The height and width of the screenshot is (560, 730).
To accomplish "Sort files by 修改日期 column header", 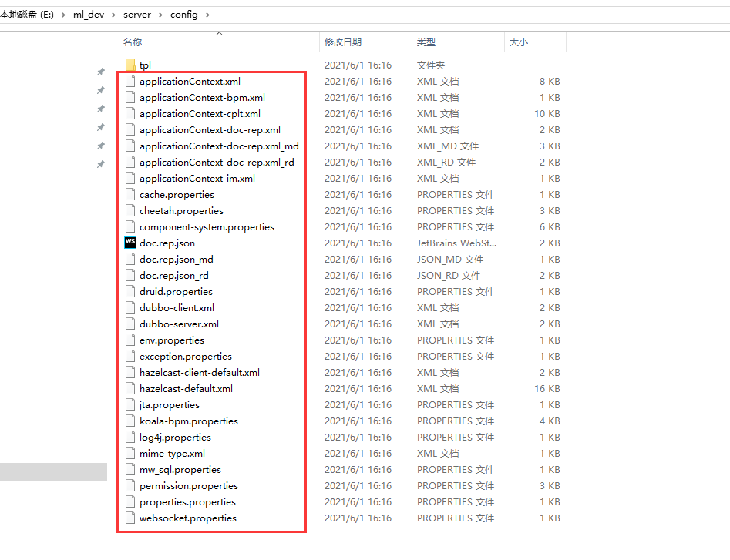I will [x=343, y=42].
